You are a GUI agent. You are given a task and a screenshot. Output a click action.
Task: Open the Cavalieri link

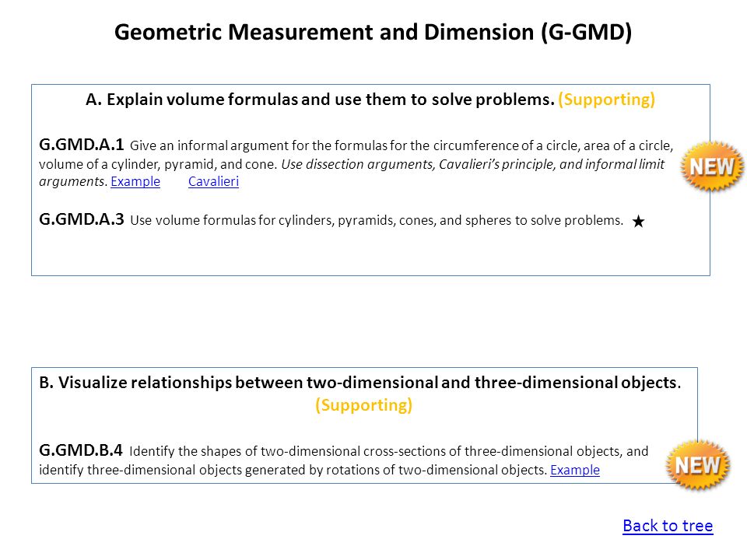[213, 181]
